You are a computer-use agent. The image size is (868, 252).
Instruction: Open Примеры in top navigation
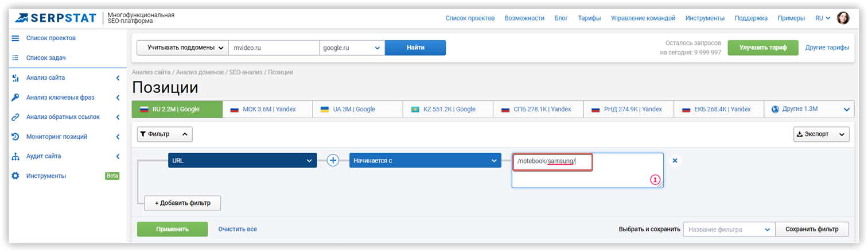tap(791, 18)
